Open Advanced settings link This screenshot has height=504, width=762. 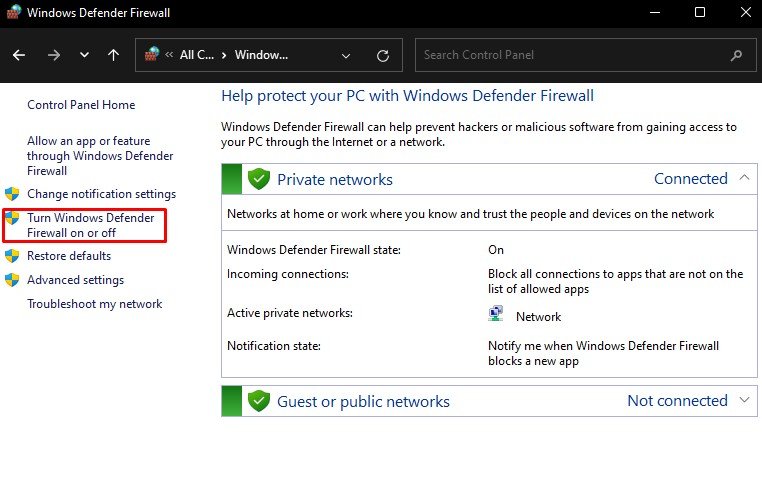coord(75,280)
